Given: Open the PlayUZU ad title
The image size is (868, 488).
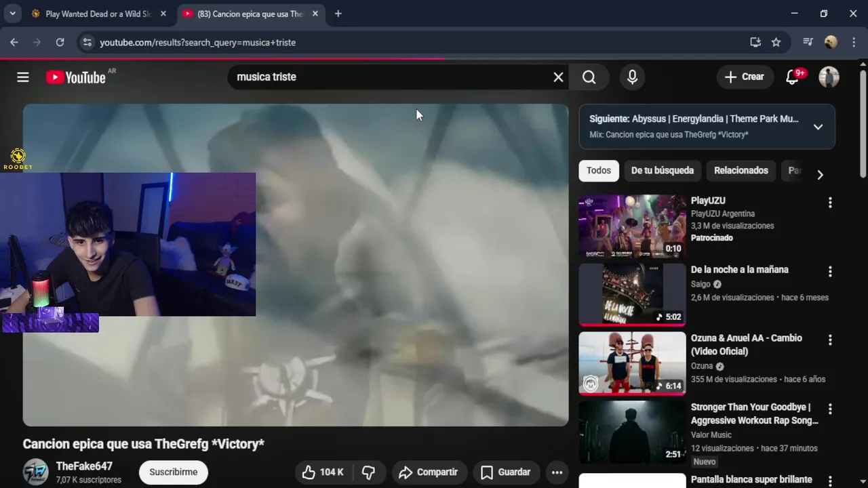Looking at the screenshot, I should coord(708,201).
